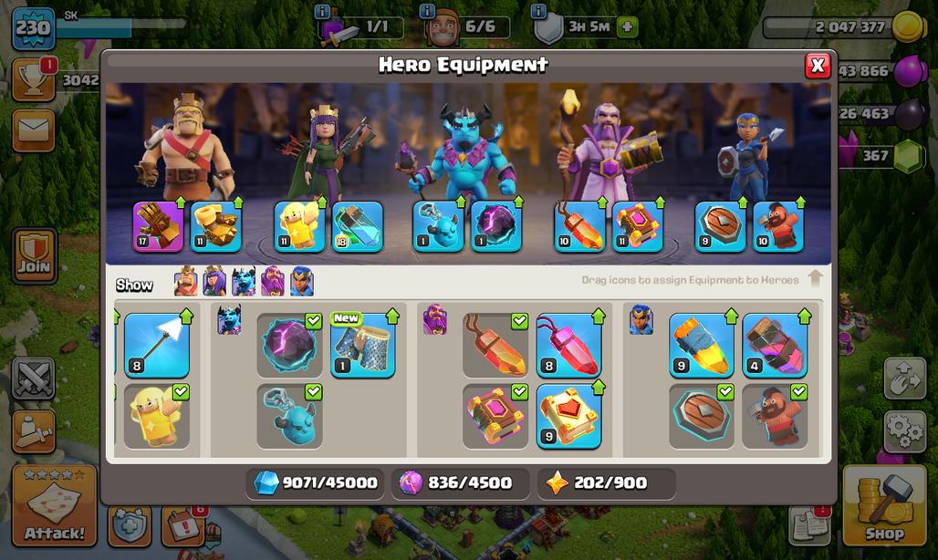Add shield time with the plus button

[627, 26]
